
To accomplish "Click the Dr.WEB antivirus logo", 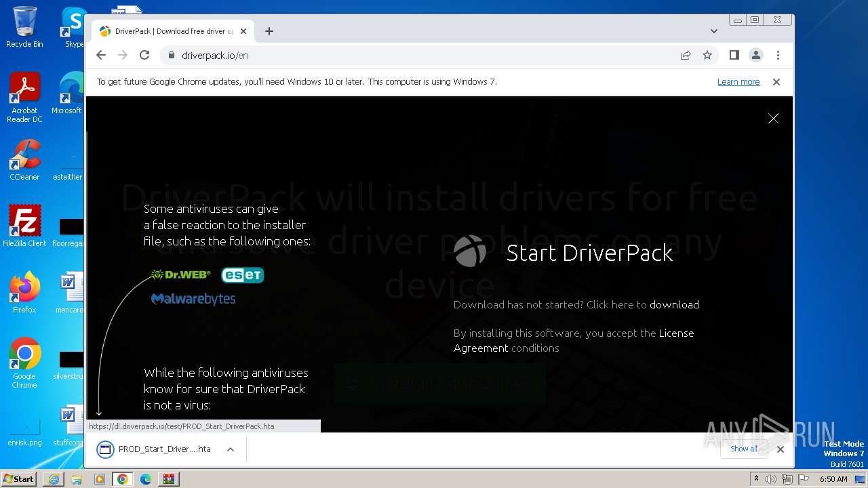I will (180, 274).
